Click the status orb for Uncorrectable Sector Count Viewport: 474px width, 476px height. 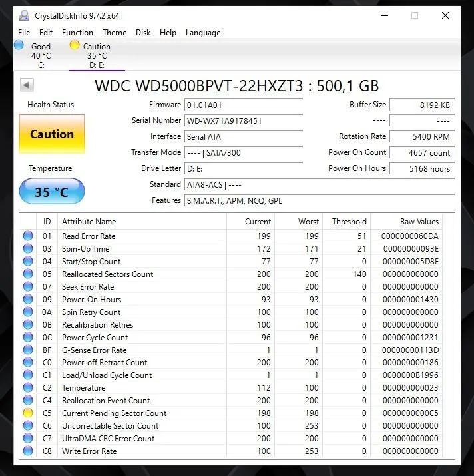coord(28,425)
